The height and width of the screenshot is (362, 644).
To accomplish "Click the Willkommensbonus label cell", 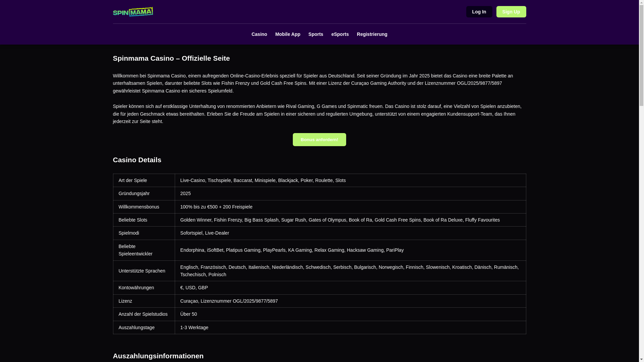I will click(x=144, y=207).
